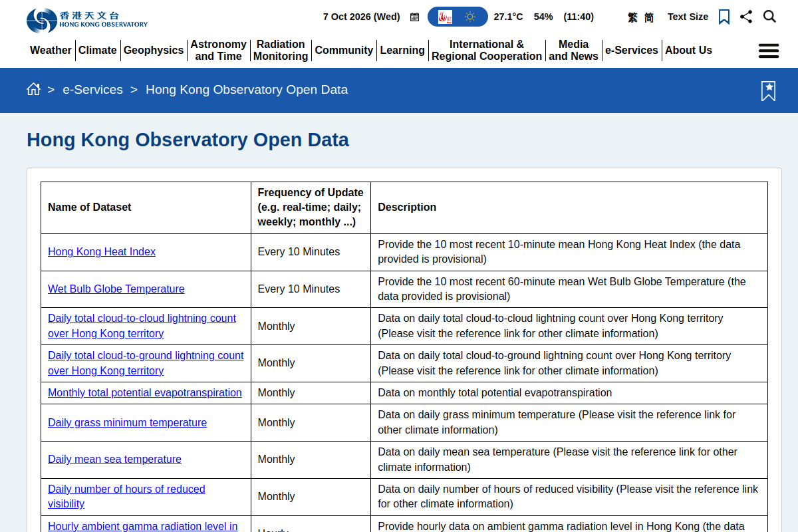Open the Radiation Monitoring menu
Viewport: 798px width, 532px height.
(x=281, y=51)
